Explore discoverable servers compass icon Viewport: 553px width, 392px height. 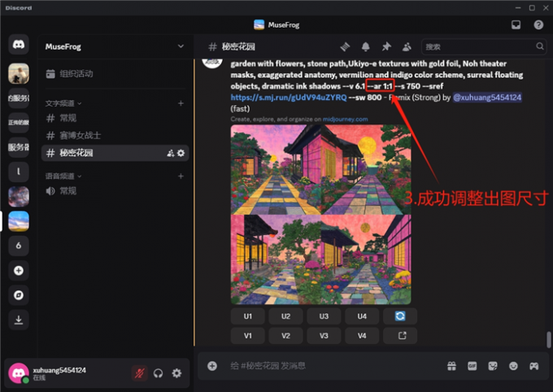(x=19, y=295)
